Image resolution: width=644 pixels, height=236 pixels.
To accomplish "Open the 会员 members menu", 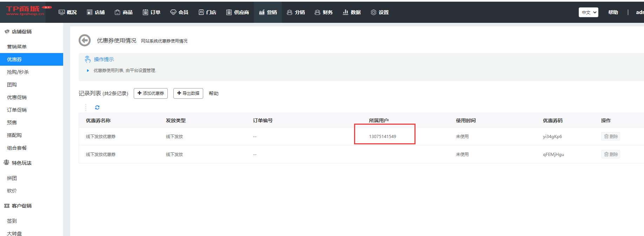I will [179, 12].
